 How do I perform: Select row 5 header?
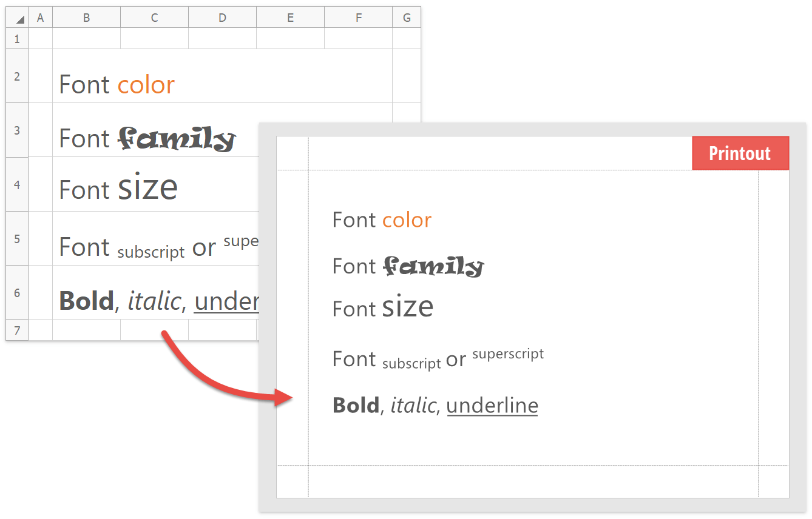17,238
